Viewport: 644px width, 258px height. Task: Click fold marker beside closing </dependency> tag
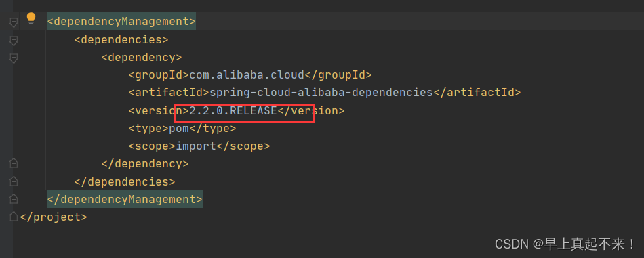point(14,163)
